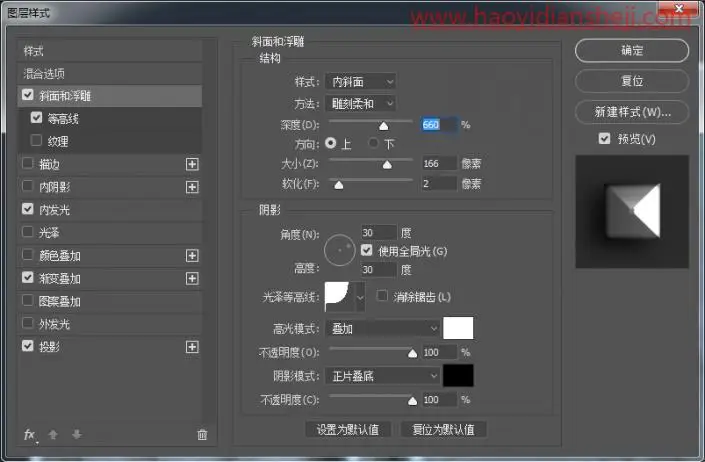Click the 角度 angle input field

[x=379, y=232]
